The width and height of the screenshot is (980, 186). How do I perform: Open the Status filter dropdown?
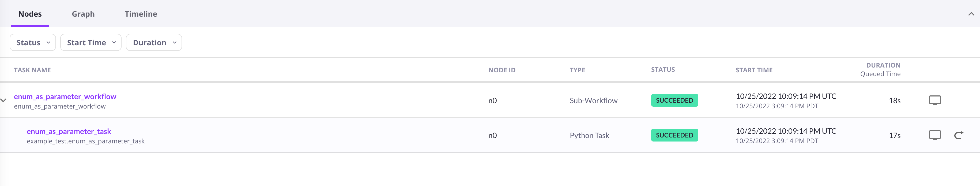(x=32, y=42)
